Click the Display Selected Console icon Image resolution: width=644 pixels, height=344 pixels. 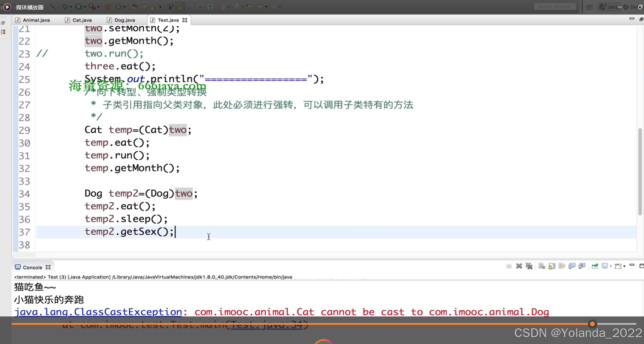pos(605,266)
